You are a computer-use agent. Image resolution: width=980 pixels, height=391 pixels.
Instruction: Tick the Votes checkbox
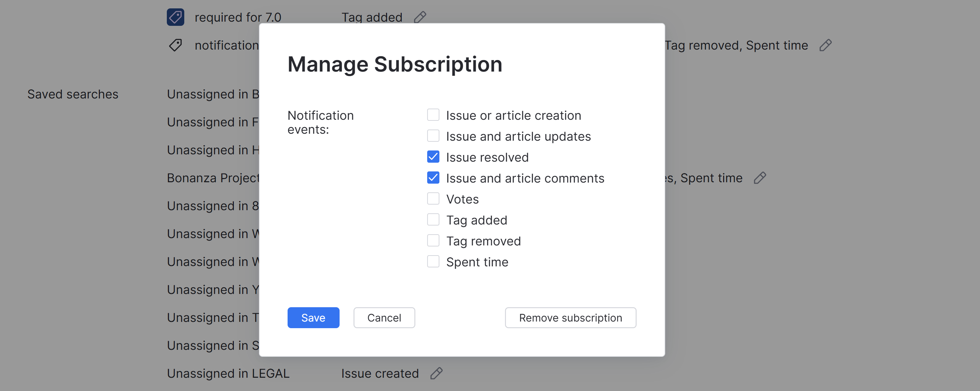pyautogui.click(x=433, y=199)
